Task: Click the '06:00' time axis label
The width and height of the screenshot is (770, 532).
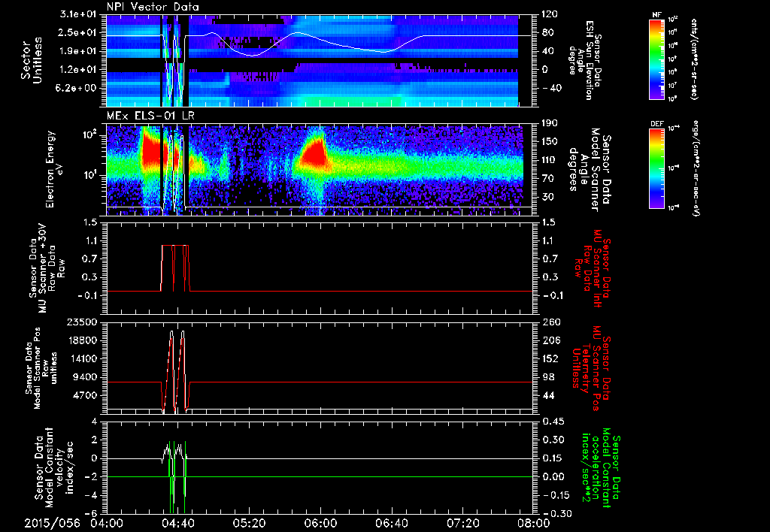Action: coord(320,523)
